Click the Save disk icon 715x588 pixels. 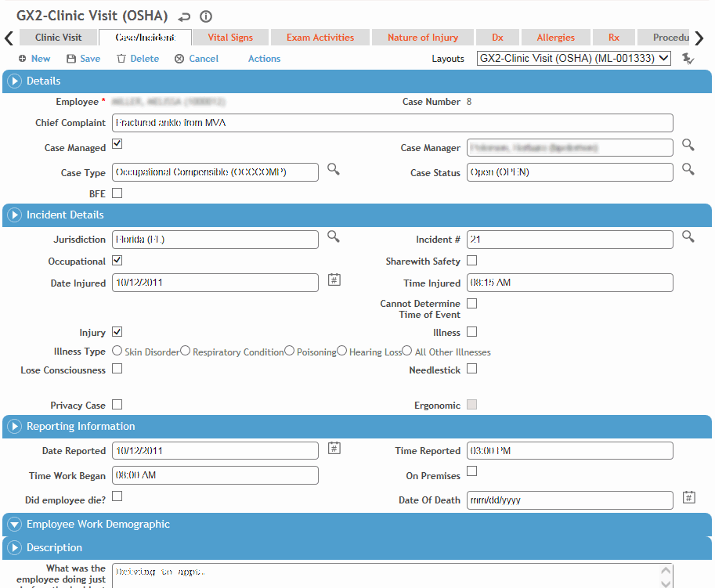pyautogui.click(x=71, y=59)
